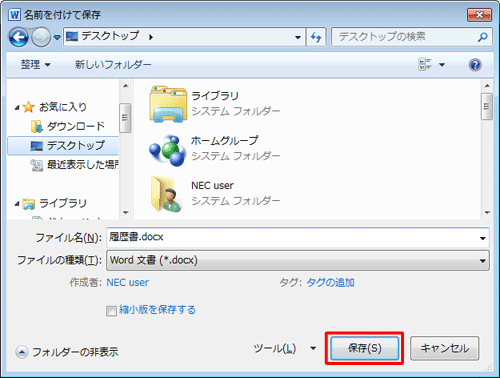This screenshot has width=500, height=378.
Task: Click the ホームグループ name text in file list
Action: coord(224,140)
